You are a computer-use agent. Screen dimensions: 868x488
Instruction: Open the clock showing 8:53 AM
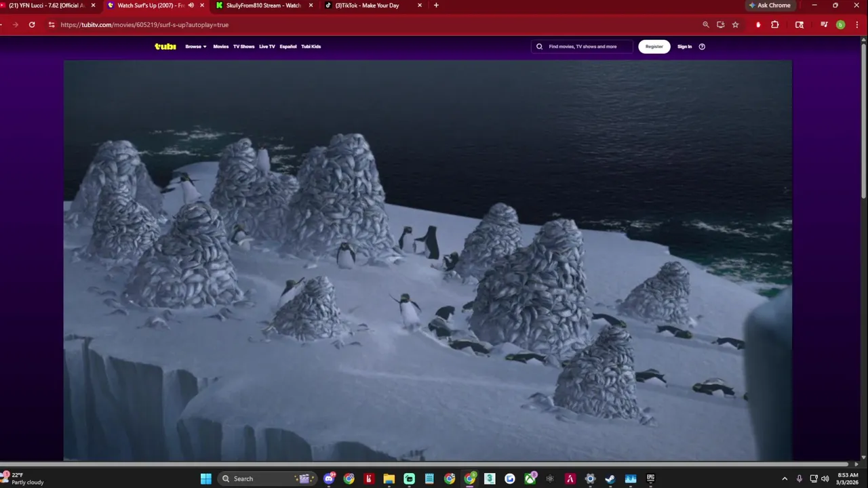(x=848, y=479)
